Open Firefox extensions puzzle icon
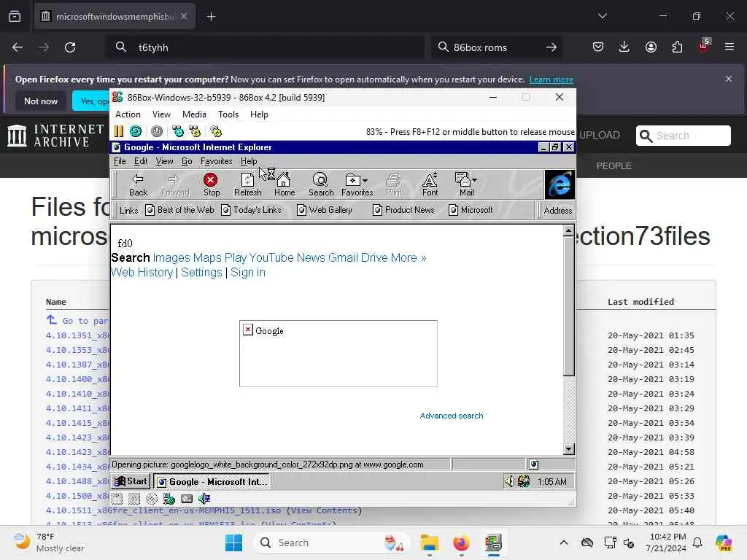This screenshot has height=560, width=747. (x=677, y=47)
